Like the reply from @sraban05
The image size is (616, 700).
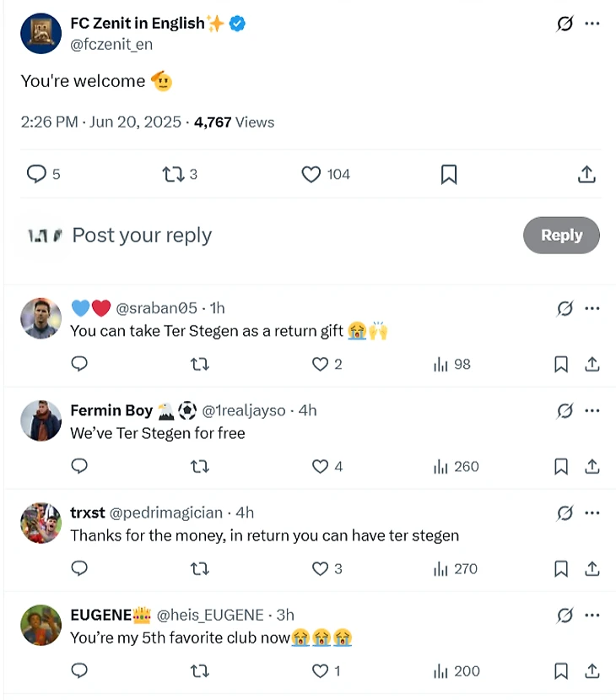tap(320, 364)
